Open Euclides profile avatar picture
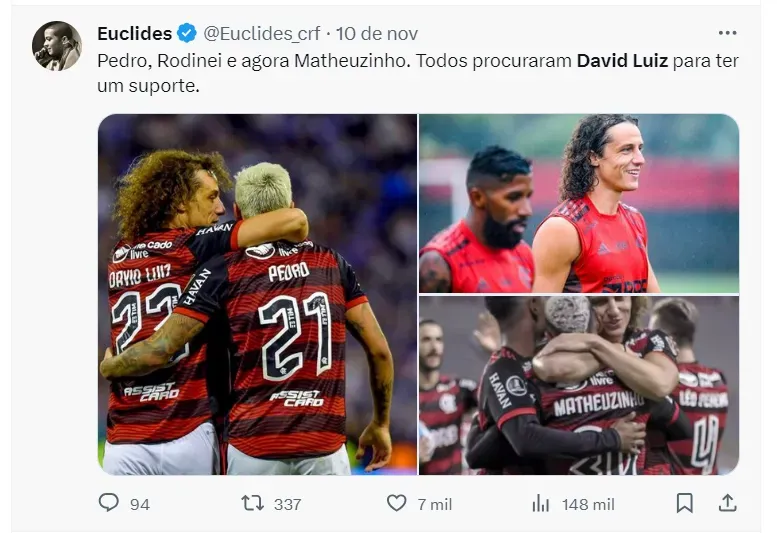The image size is (777, 533). point(57,46)
